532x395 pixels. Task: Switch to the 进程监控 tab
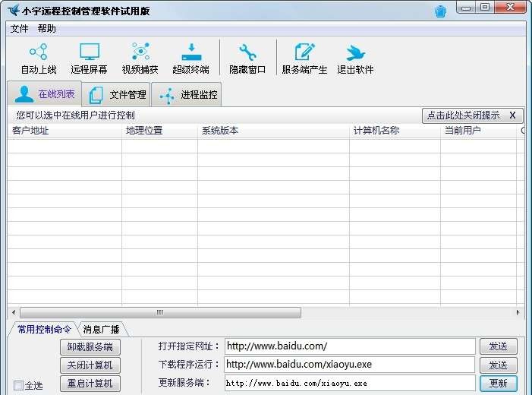click(187, 94)
